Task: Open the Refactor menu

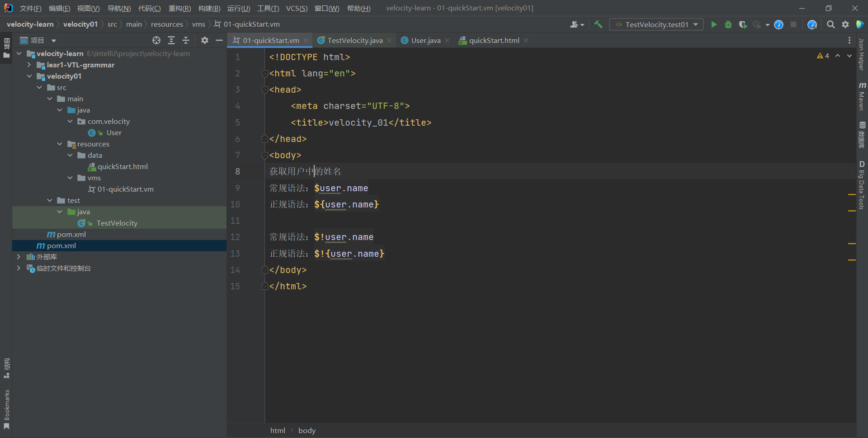Action: coord(179,8)
